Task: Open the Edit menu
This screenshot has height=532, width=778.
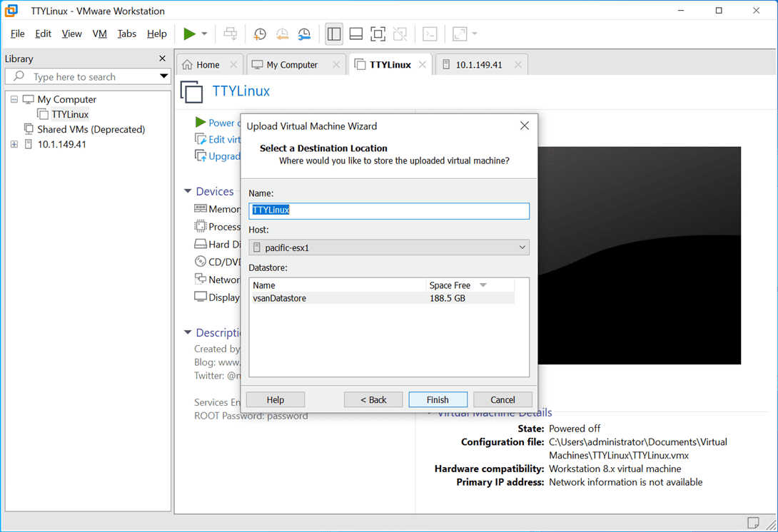Action: 43,34
